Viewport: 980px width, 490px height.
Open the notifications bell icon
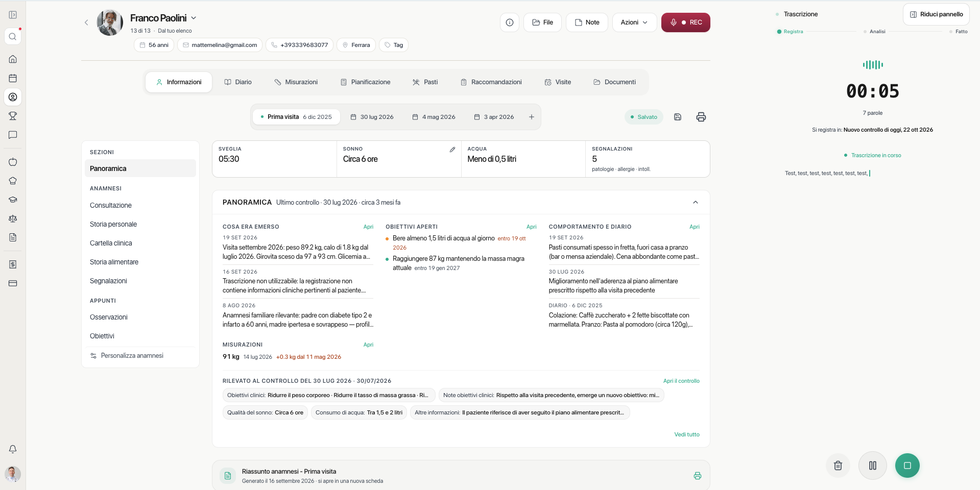click(13, 449)
